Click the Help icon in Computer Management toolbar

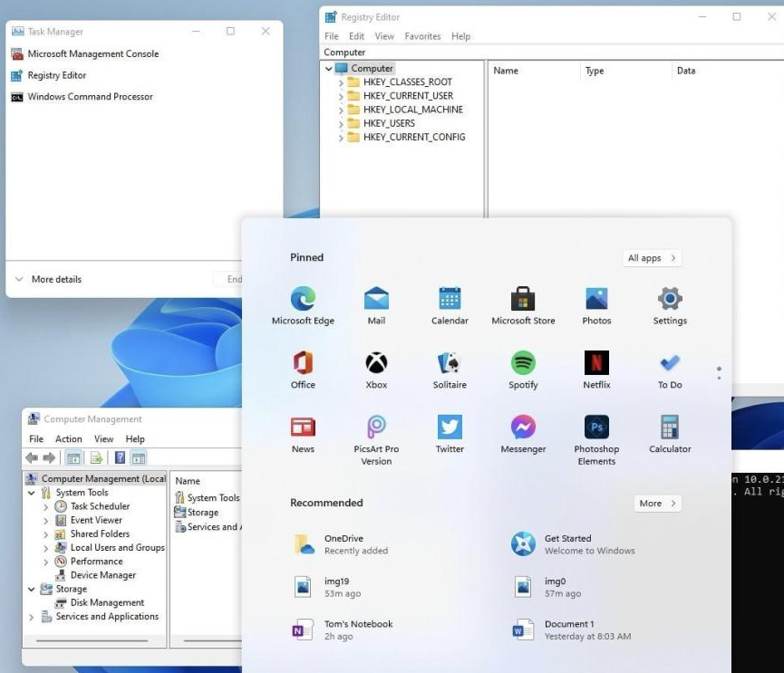tap(120, 457)
